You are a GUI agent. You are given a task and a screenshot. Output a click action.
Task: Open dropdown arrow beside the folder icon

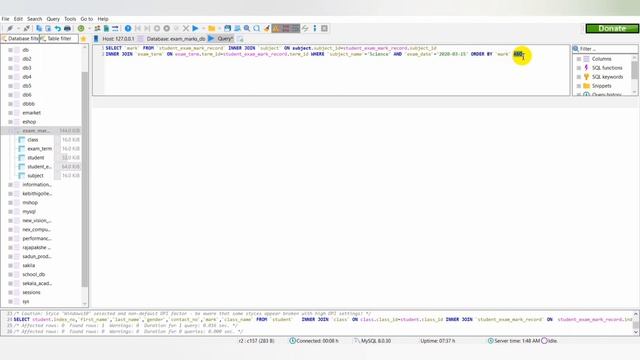pos(220,29)
